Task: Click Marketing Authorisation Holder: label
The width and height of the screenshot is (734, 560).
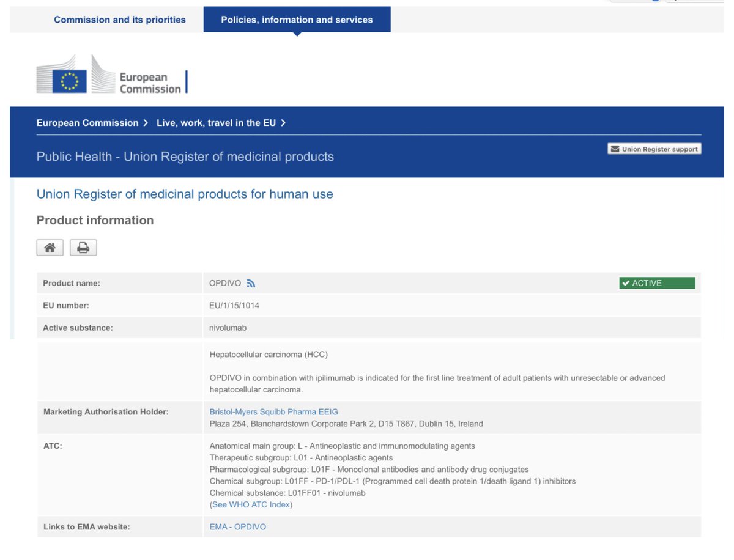Action: coord(106,411)
